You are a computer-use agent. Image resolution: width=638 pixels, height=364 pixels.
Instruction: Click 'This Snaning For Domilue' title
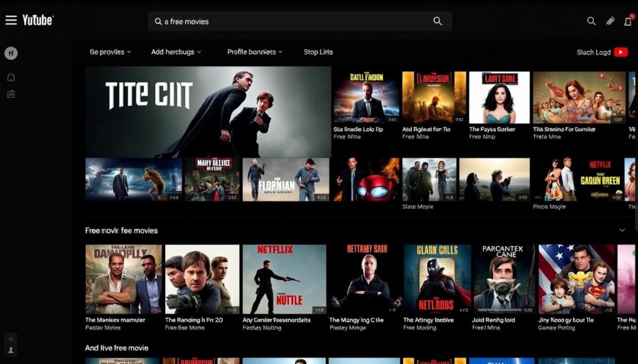(564, 129)
